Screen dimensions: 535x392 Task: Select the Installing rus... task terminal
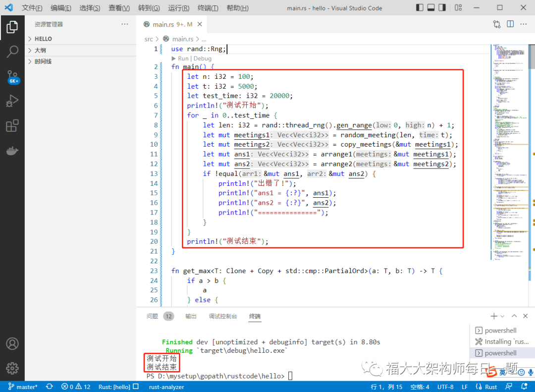[502, 341]
